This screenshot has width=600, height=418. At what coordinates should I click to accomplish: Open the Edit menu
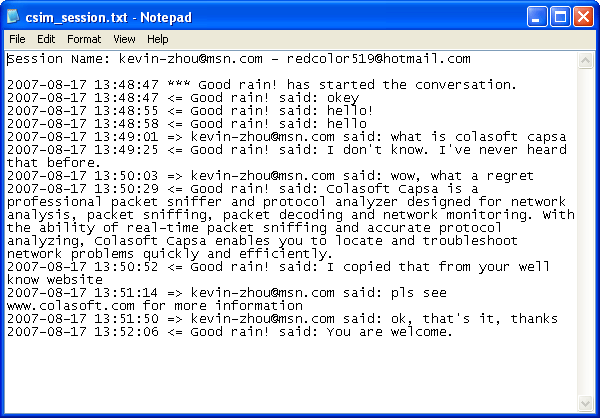[46, 39]
